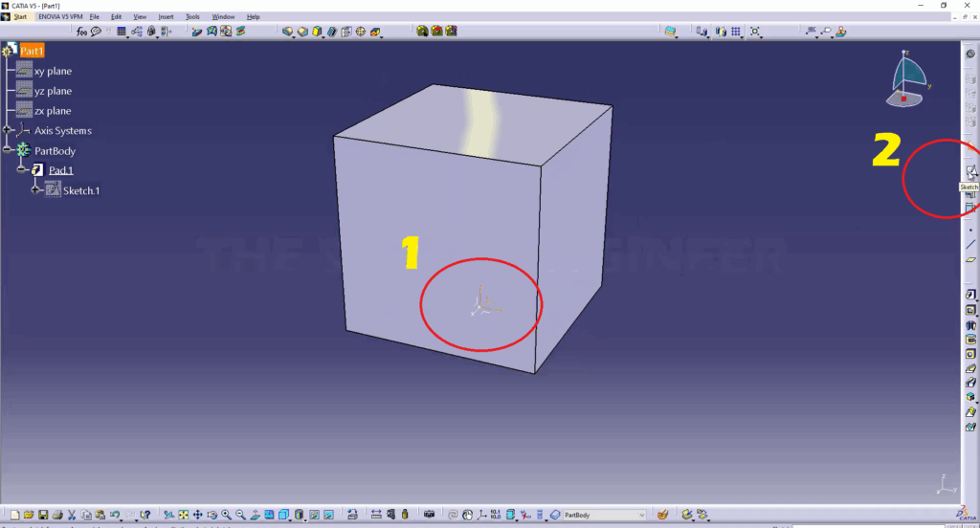Click the compass at top right of viewport

tap(909, 78)
